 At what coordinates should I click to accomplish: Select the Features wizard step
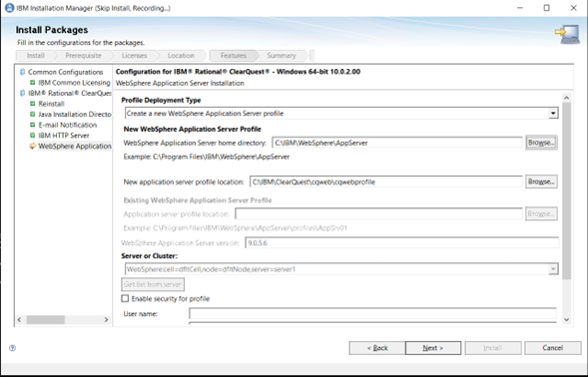234,56
